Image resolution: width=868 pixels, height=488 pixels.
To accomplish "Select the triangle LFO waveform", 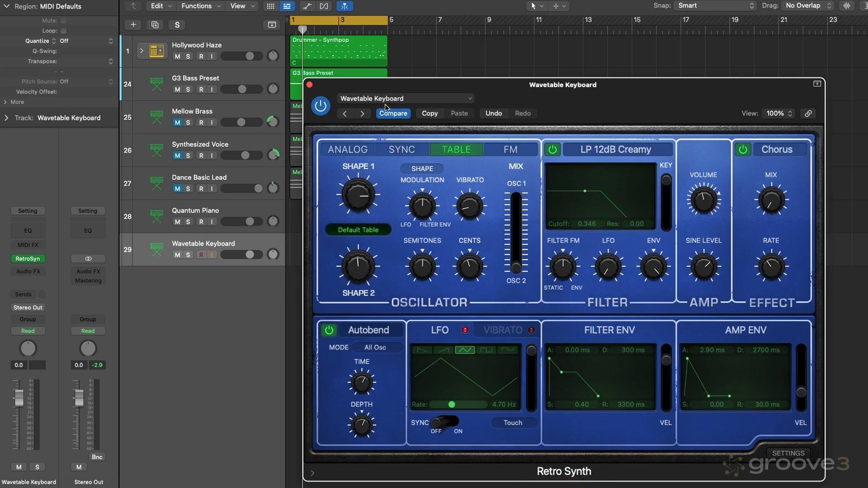I will pos(465,350).
